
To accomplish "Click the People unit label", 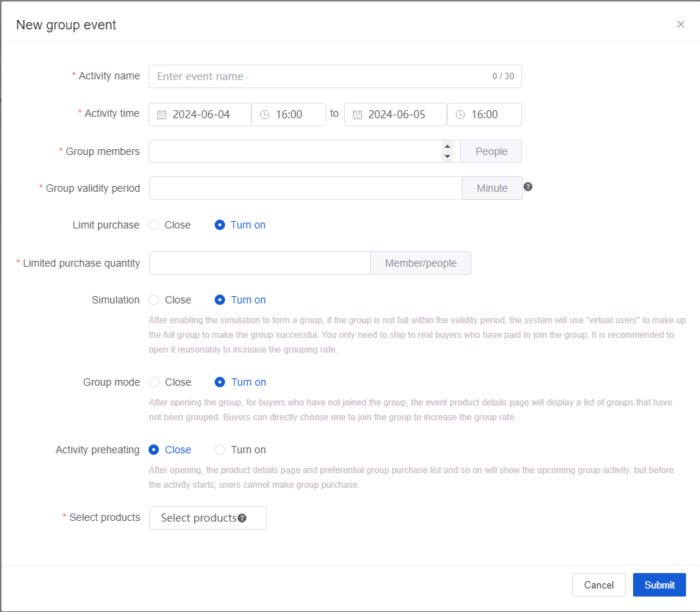I will point(491,151).
